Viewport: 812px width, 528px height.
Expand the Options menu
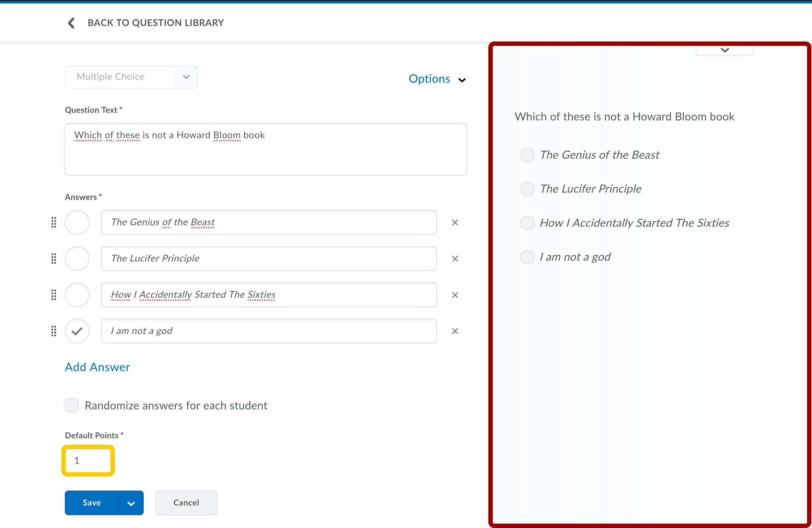[437, 79]
